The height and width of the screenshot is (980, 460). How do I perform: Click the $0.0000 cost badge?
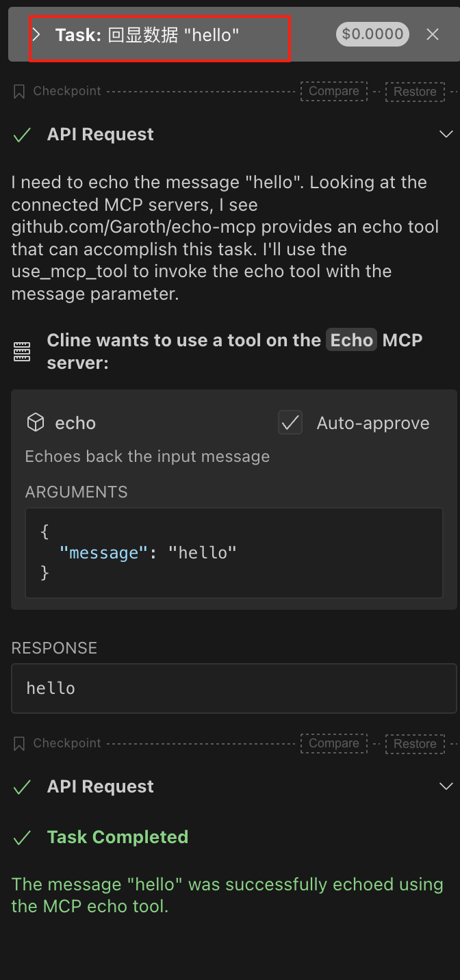click(372, 34)
